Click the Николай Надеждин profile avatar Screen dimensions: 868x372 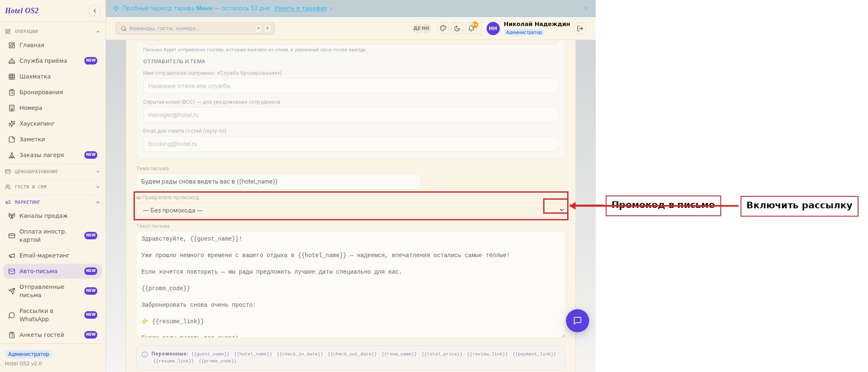coord(493,29)
